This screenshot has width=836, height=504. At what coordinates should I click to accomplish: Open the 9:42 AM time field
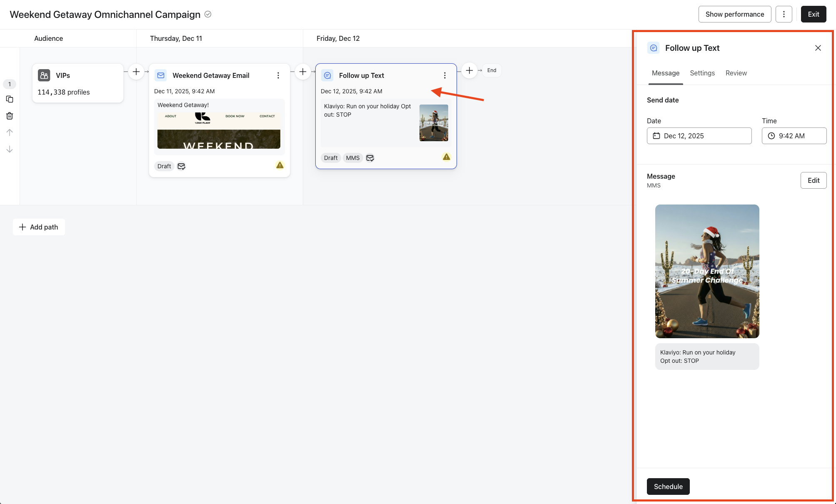tap(794, 136)
